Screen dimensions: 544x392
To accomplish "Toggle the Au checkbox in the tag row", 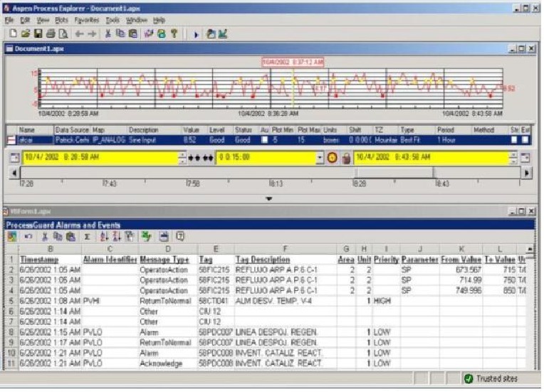I will tap(265, 140).
